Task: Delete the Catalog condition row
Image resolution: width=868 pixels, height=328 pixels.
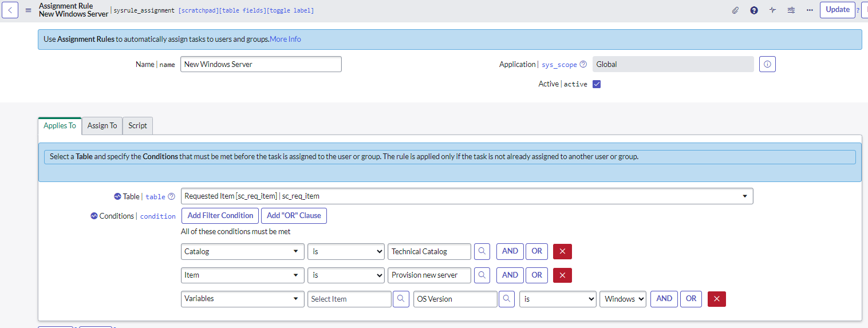Action: [x=562, y=251]
